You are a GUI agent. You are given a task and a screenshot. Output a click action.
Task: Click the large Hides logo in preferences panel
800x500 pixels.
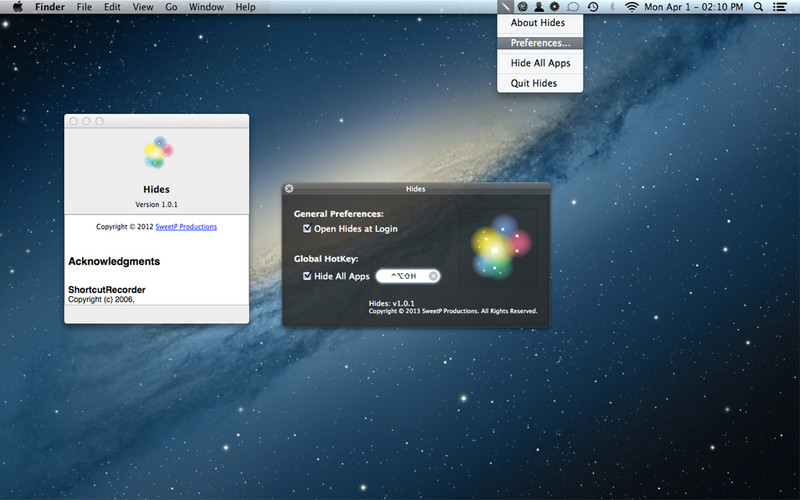[500, 247]
